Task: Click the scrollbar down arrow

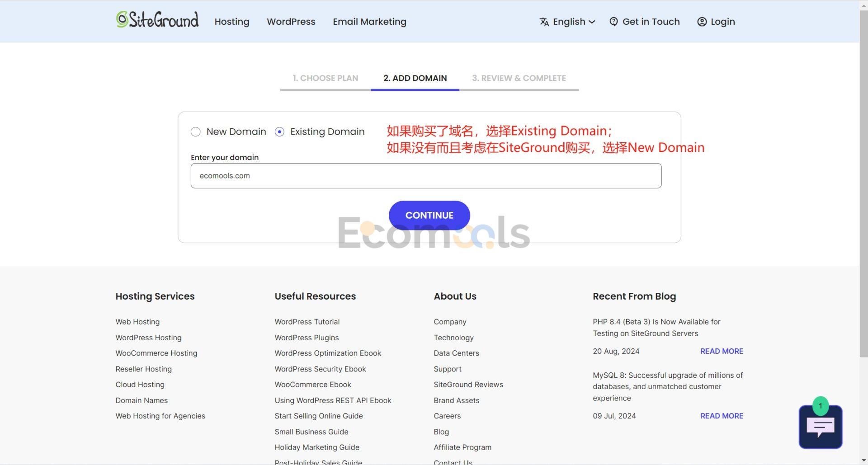Action: [863, 460]
